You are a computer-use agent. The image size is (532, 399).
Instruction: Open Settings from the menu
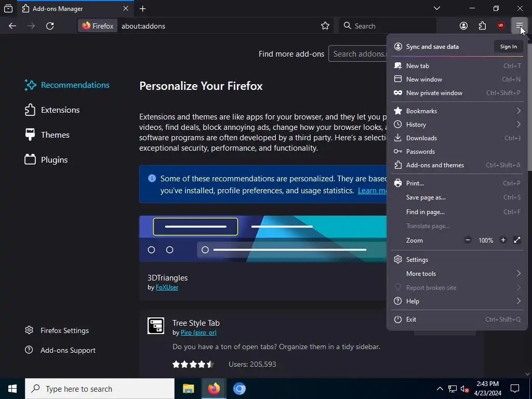pyautogui.click(x=457, y=260)
